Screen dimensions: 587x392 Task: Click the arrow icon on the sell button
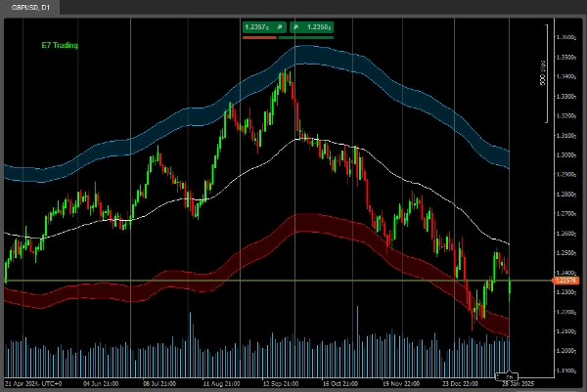click(280, 27)
